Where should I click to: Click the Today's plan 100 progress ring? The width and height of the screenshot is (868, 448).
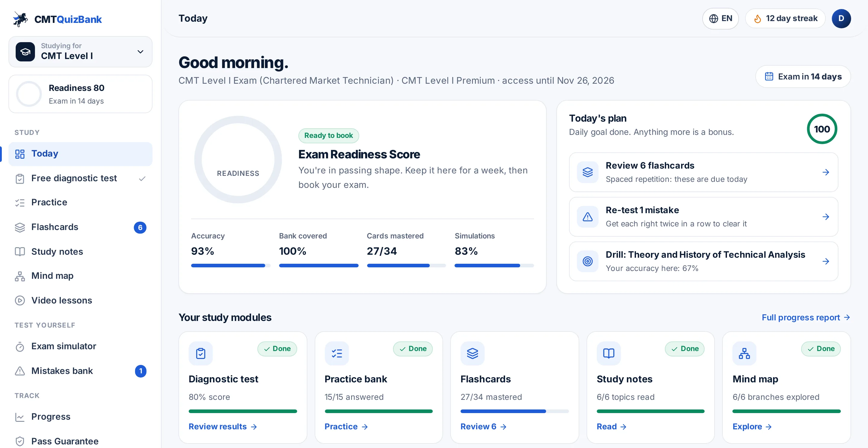pos(822,129)
